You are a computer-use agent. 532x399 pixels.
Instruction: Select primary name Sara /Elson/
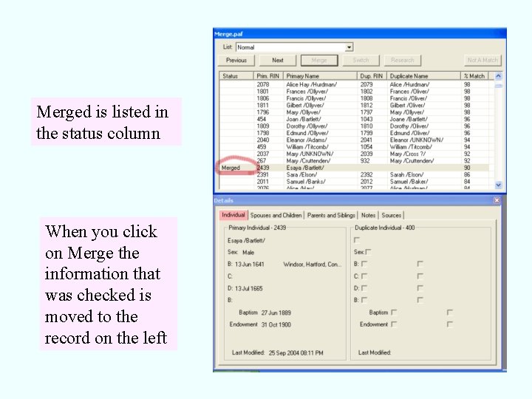301,174
